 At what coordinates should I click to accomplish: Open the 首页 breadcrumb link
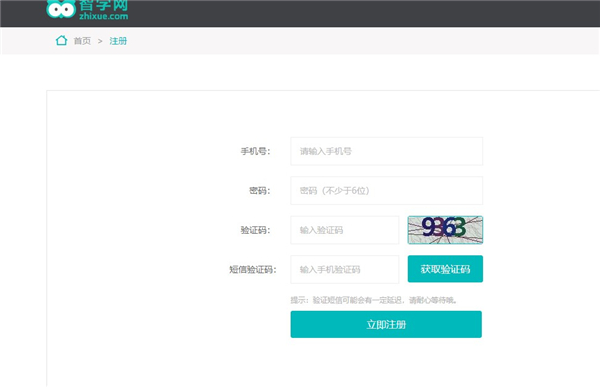(82, 41)
